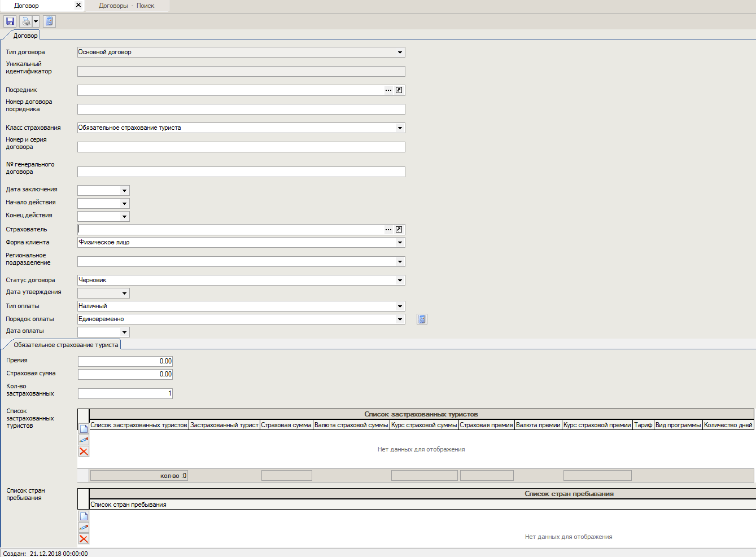Image resolution: width=756 pixels, height=557 pixels.
Task: Click the Print icon in toolbar
Action: click(26, 21)
